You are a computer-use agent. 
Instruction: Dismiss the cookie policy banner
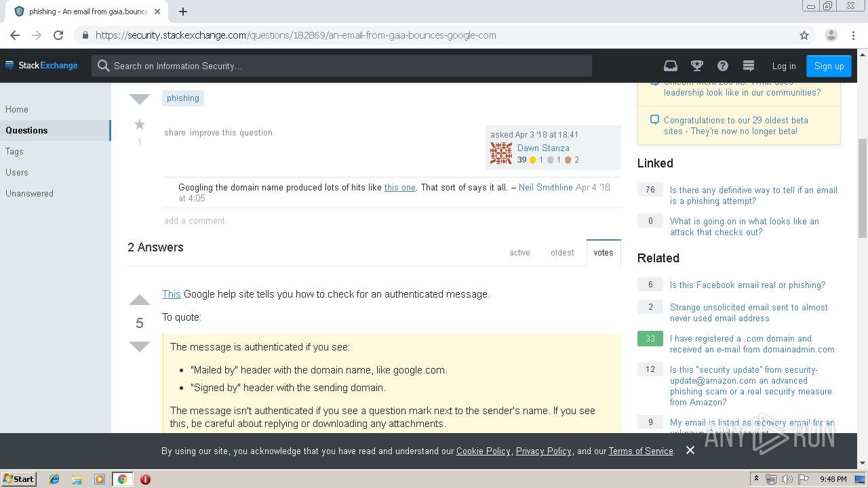[x=690, y=450]
